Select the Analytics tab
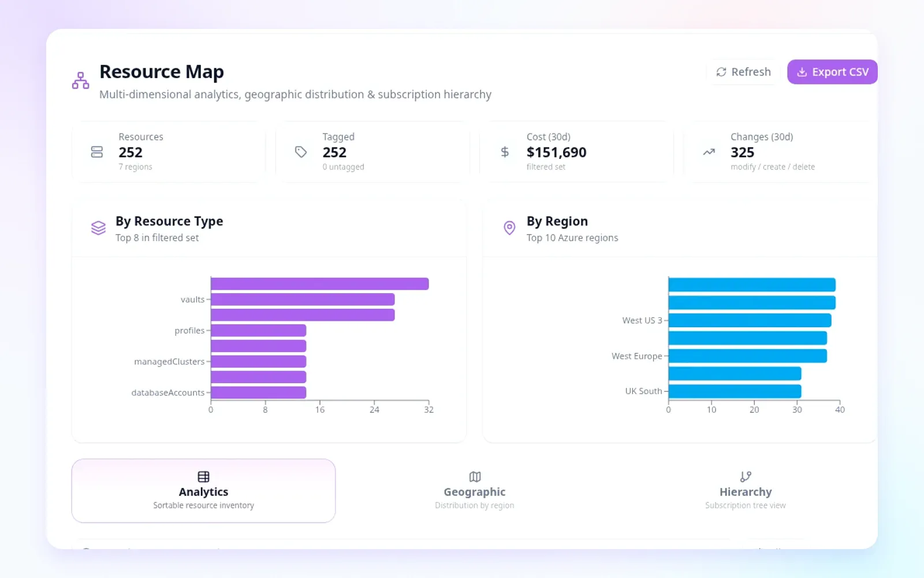924x578 pixels. click(x=203, y=491)
